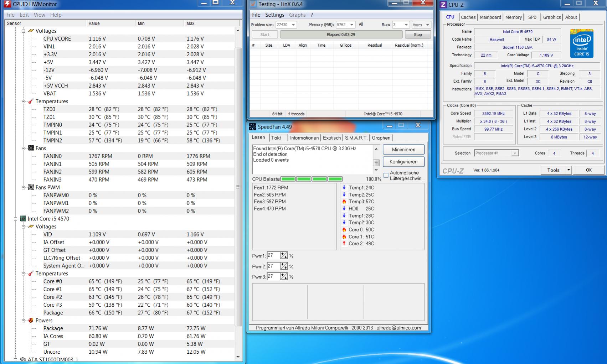Click the SpeedFan fan title bar icon
The width and height of the screenshot is (607, 364).
tap(252, 127)
